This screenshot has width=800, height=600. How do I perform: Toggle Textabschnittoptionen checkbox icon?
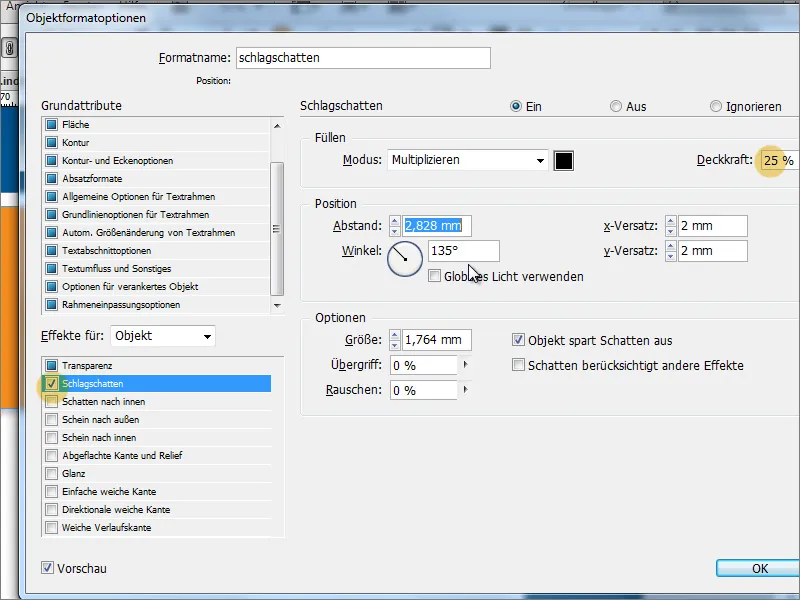(x=52, y=251)
